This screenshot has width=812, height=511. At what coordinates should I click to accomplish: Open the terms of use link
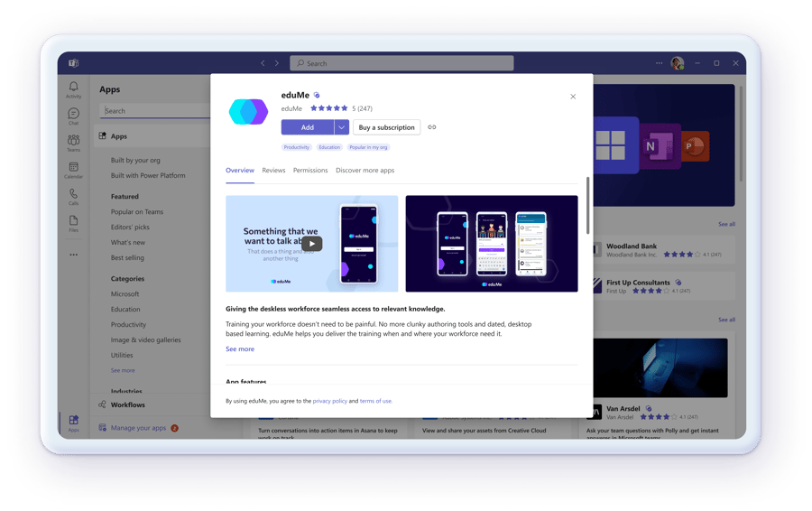point(375,401)
